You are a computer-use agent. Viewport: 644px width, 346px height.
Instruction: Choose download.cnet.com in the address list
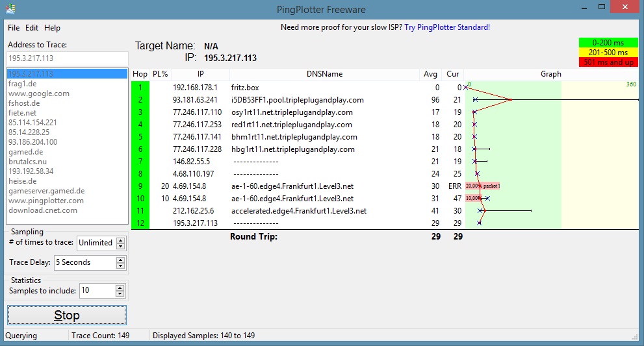pyautogui.click(x=43, y=210)
